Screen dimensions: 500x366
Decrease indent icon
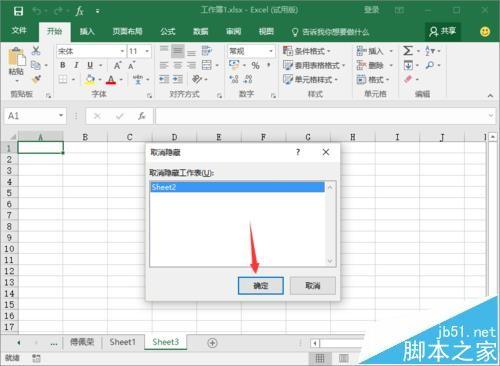tap(164, 79)
